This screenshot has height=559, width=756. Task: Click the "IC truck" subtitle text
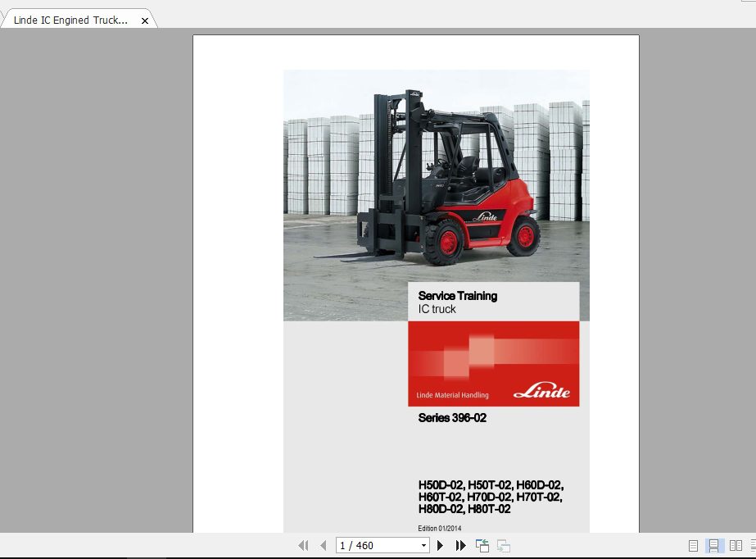pyautogui.click(x=437, y=309)
